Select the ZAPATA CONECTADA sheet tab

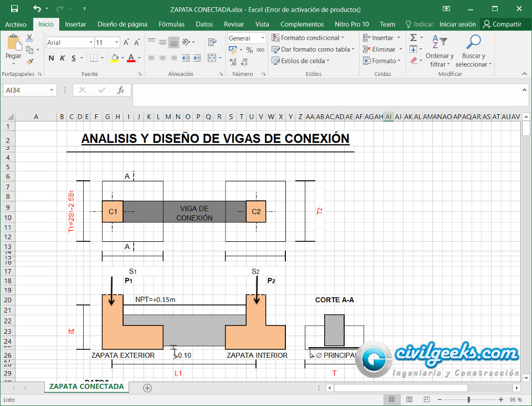86,387
